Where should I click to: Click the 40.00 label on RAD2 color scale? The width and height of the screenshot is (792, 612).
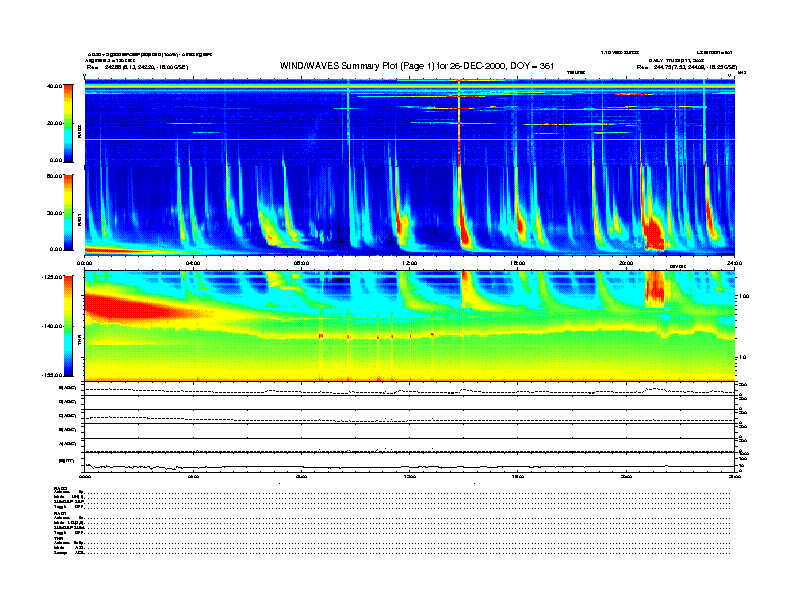tap(55, 86)
